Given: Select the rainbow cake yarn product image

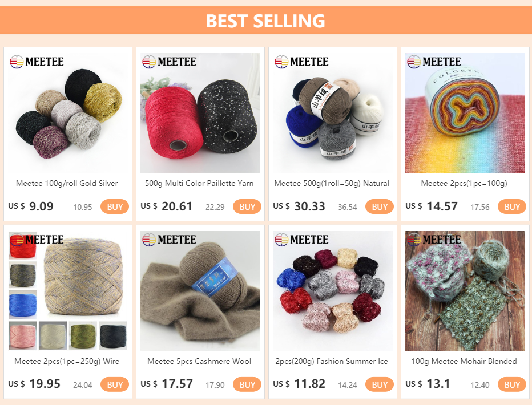Looking at the screenshot, I should pos(465,113).
